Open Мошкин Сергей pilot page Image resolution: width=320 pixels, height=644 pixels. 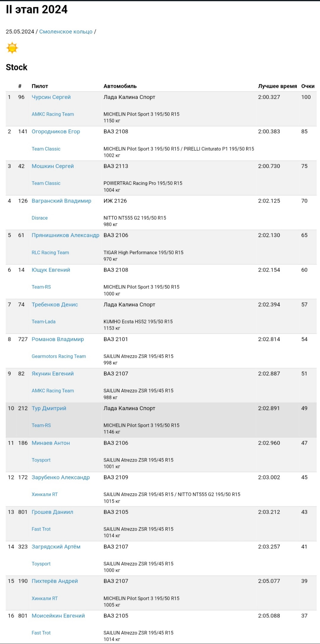pyautogui.click(x=53, y=166)
